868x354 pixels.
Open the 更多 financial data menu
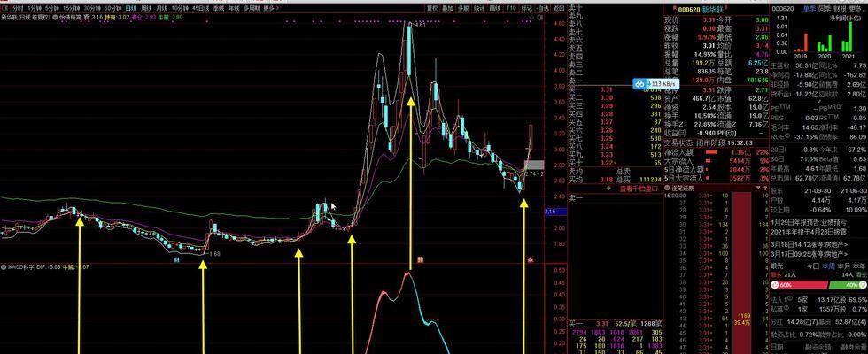tap(856, 8)
